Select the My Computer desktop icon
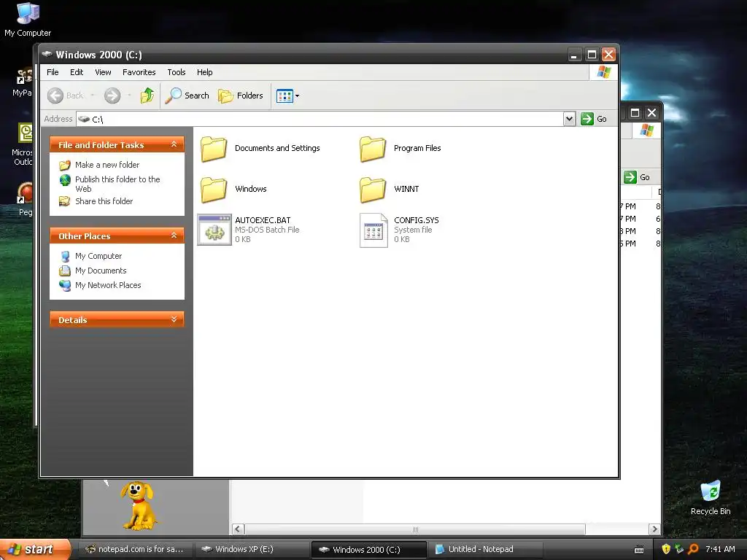 click(28, 20)
